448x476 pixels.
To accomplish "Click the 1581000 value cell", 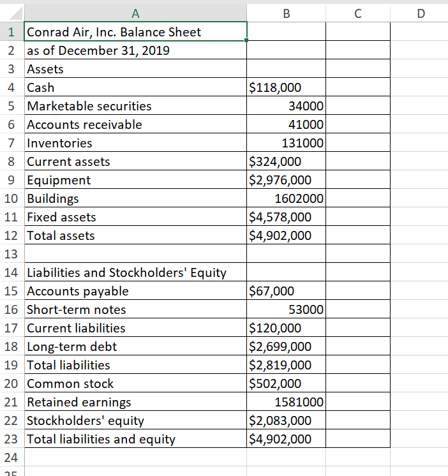I will click(x=286, y=401).
